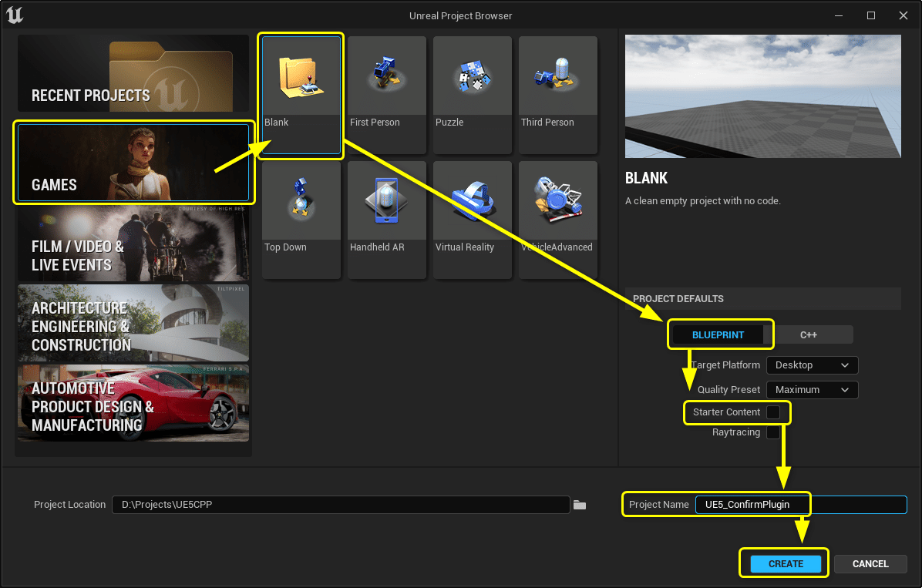The width and height of the screenshot is (922, 588).
Task: Click the BLANK template title text
Action: tap(646, 178)
